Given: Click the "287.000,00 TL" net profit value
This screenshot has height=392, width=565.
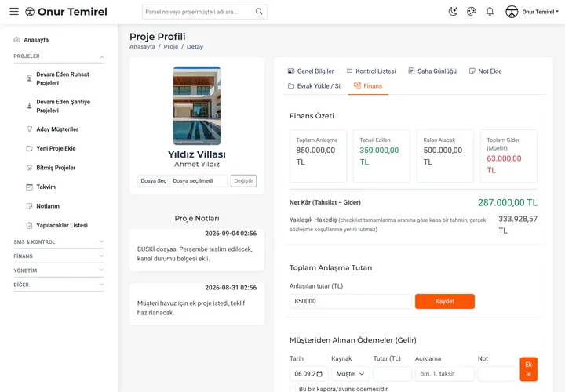Looking at the screenshot, I should pyautogui.click(x=508, y=202).
